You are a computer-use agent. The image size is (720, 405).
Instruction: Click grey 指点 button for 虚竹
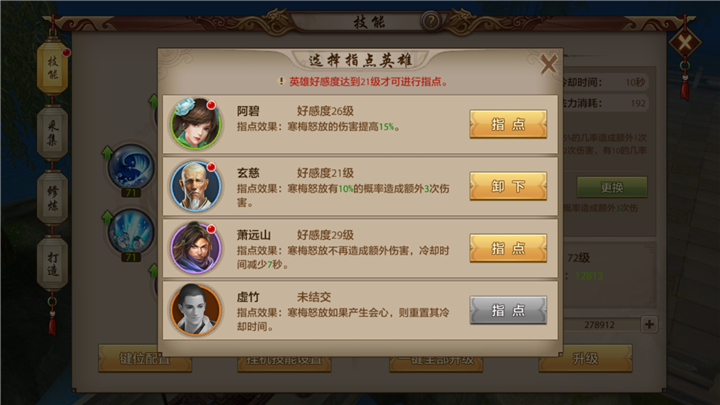tap(508, 310)
